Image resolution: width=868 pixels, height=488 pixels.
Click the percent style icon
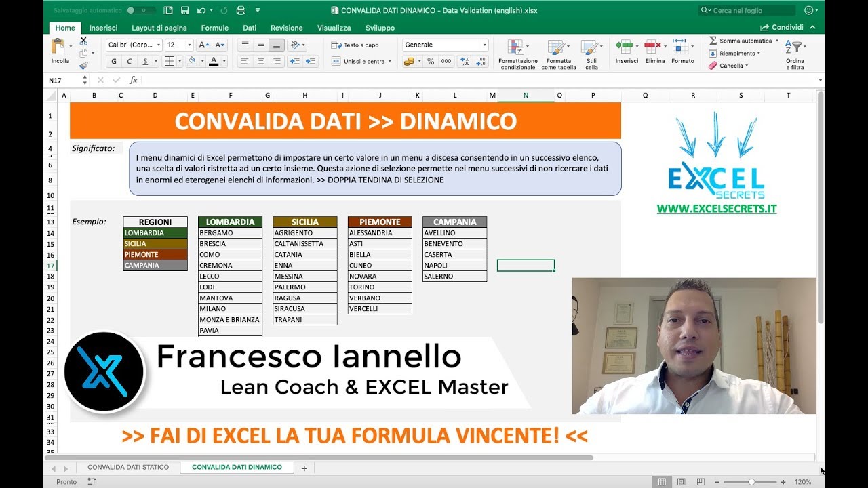click(430, 61)
